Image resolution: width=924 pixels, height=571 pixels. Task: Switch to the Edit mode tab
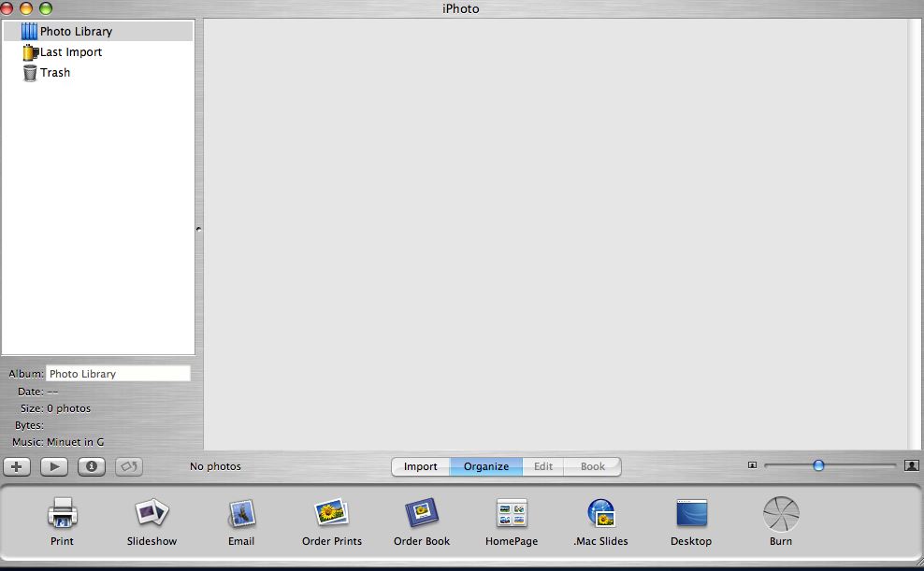point(542,467)
